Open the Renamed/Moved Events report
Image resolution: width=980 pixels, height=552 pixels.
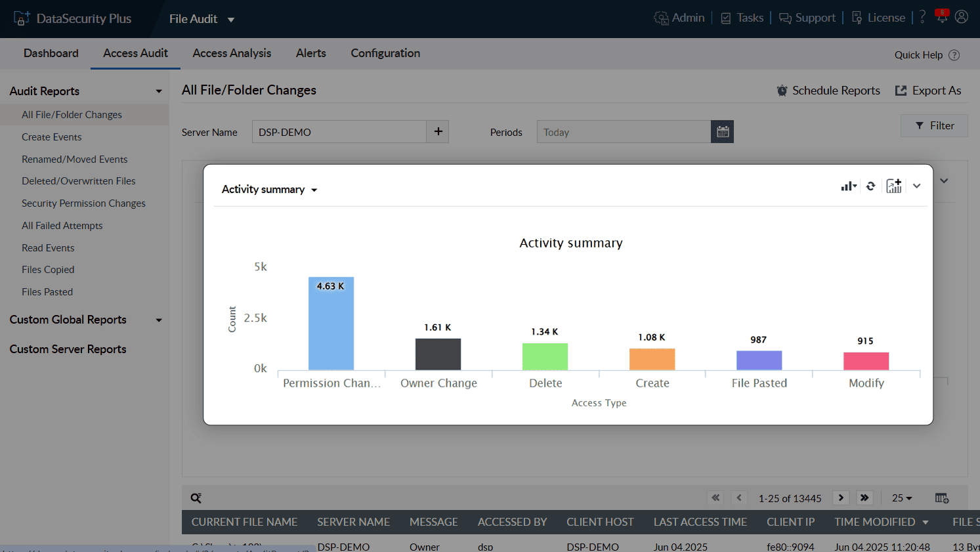[x=75, y=159]
